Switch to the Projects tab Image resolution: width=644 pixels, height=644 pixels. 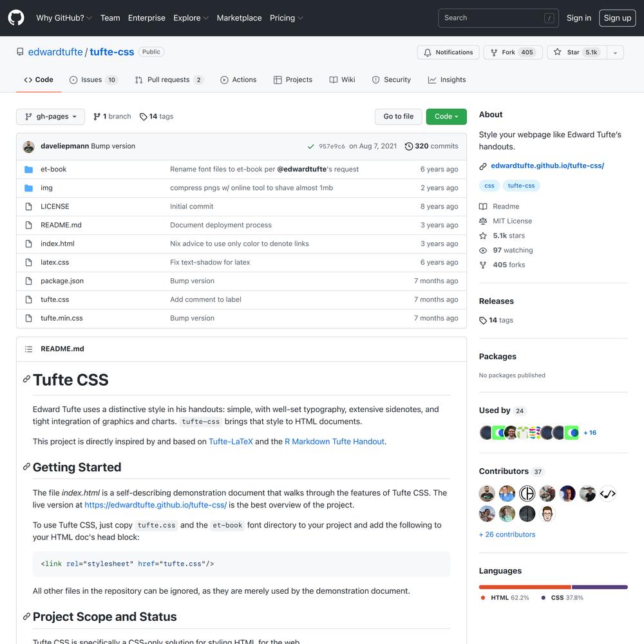(293, 80)
